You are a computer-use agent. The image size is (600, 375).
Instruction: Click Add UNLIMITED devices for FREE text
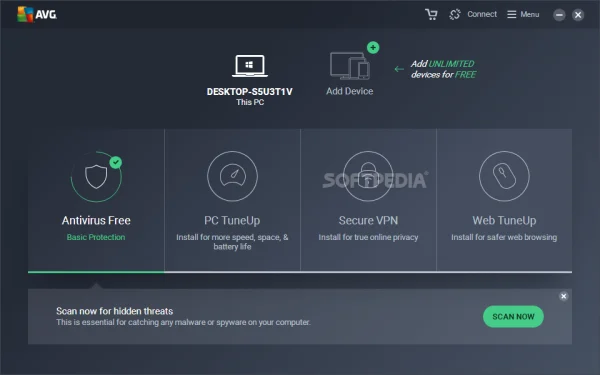coord(443,69)
